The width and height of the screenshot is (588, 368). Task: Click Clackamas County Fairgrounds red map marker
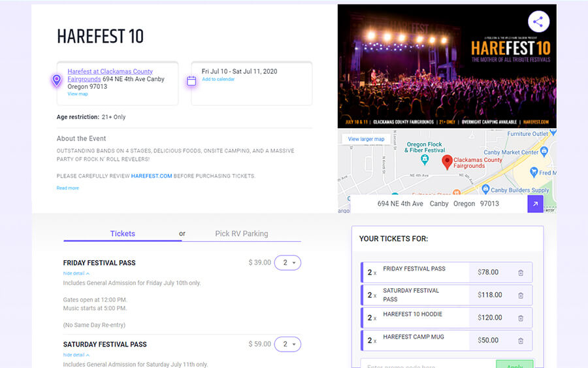click(x=447, y=162)
